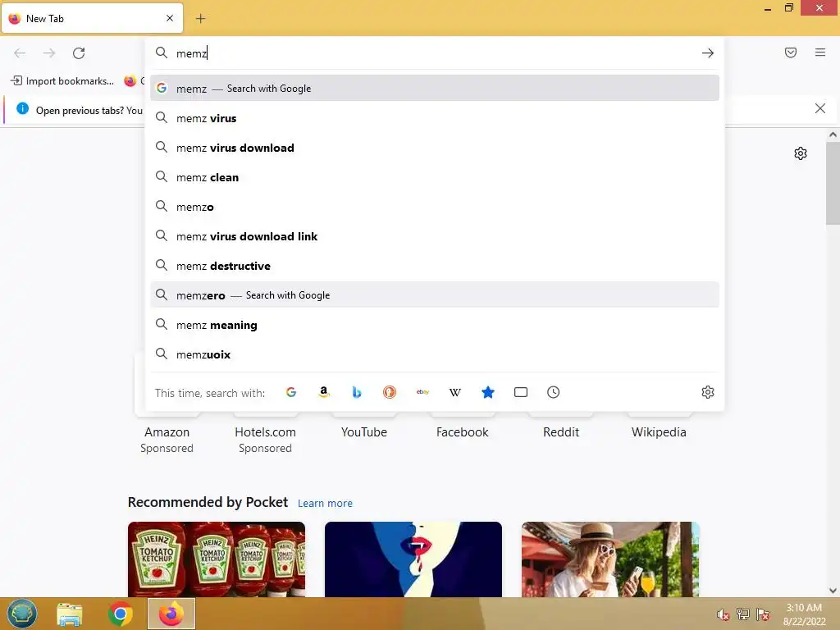The height and width of the screenshot is (630, 840).
Task: Search history using the clock icon
Action: click(x=554, y=392)
